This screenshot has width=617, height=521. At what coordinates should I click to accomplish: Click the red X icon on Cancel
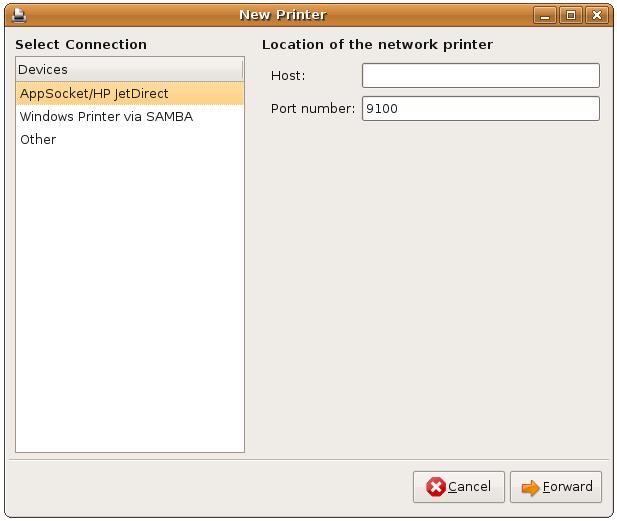(436, 487)
